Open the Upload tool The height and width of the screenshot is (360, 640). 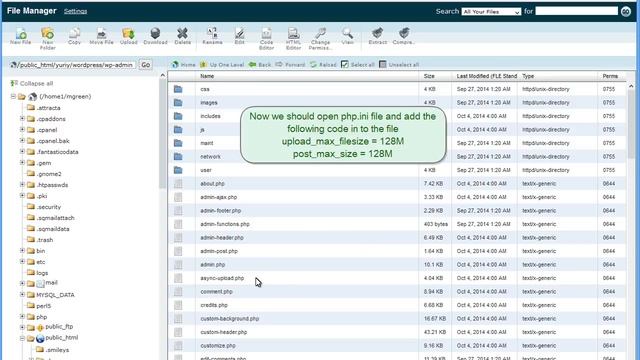click(129, 36)
